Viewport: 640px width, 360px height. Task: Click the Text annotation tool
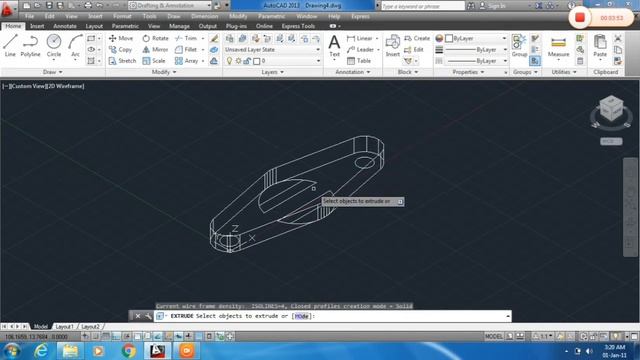tap(334, 46)
